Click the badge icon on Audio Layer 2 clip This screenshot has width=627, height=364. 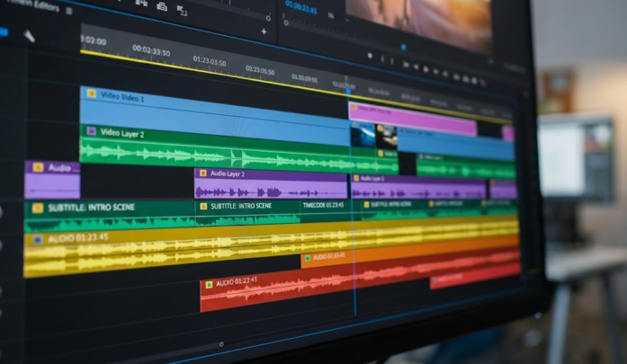point(202,173)
